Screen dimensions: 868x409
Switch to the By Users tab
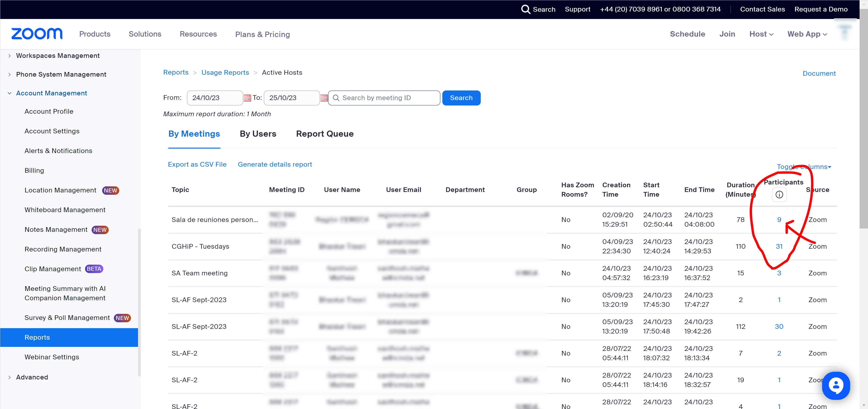tap(258, 134)
